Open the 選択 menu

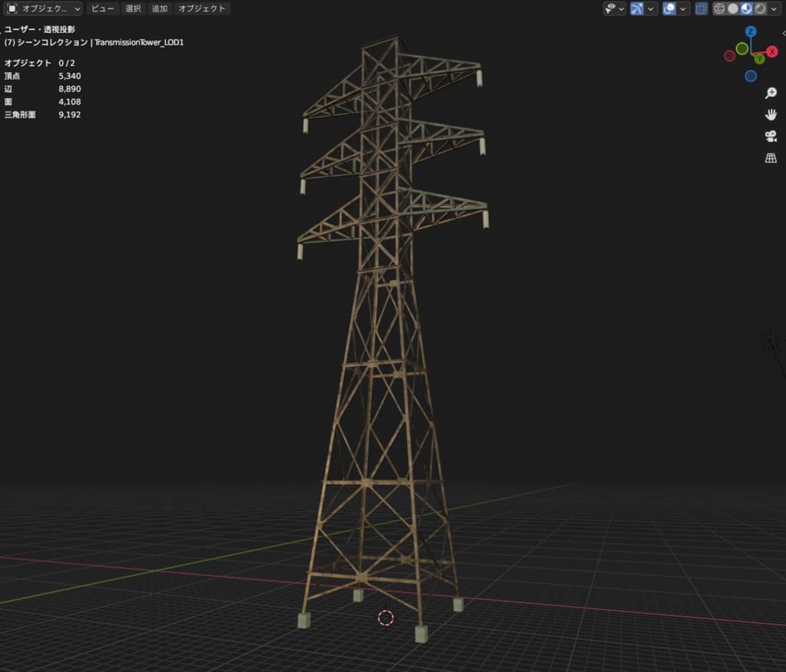(133, 8)
